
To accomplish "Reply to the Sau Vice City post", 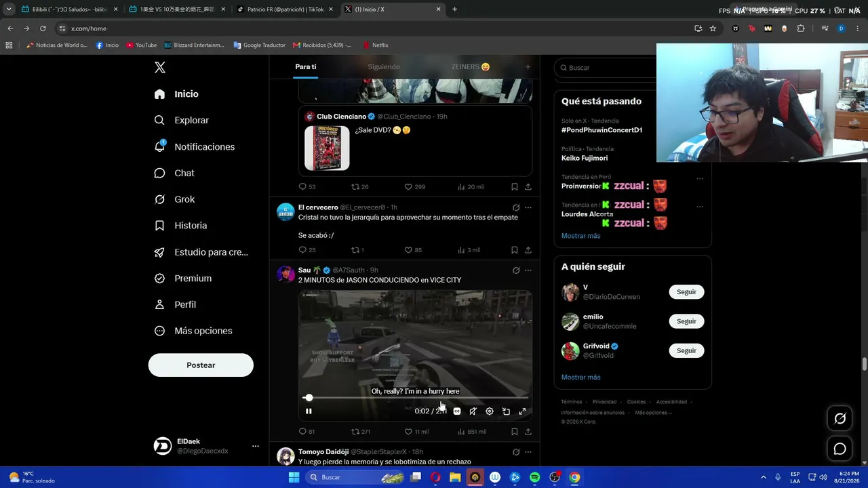I will [307, 432].
